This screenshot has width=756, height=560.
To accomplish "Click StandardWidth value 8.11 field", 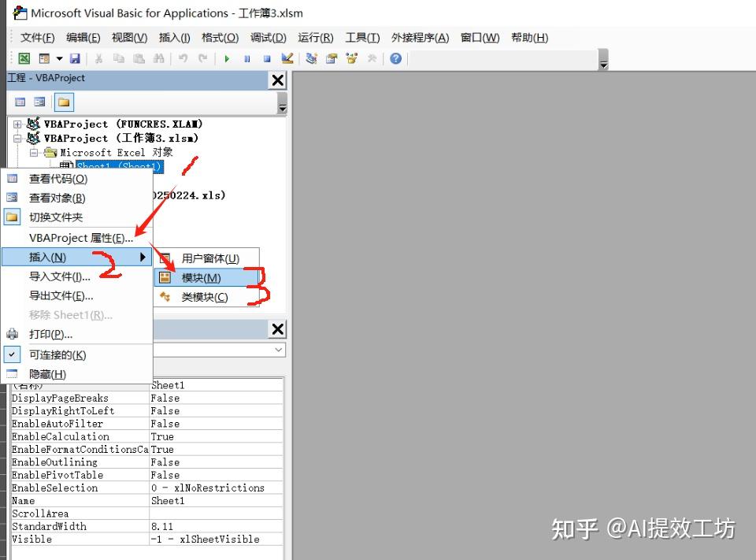I will 216,526.
